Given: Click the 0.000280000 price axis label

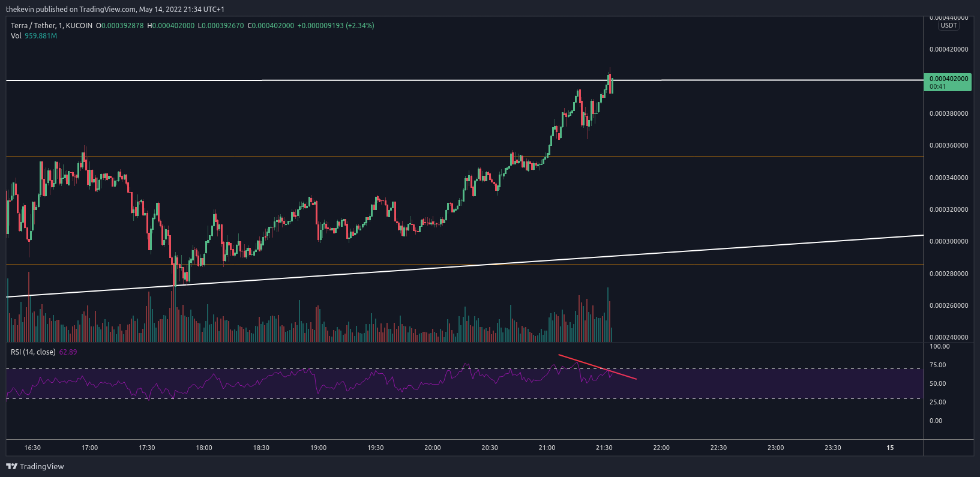Looking at the screenshot, I should click(x=949, y=274).
